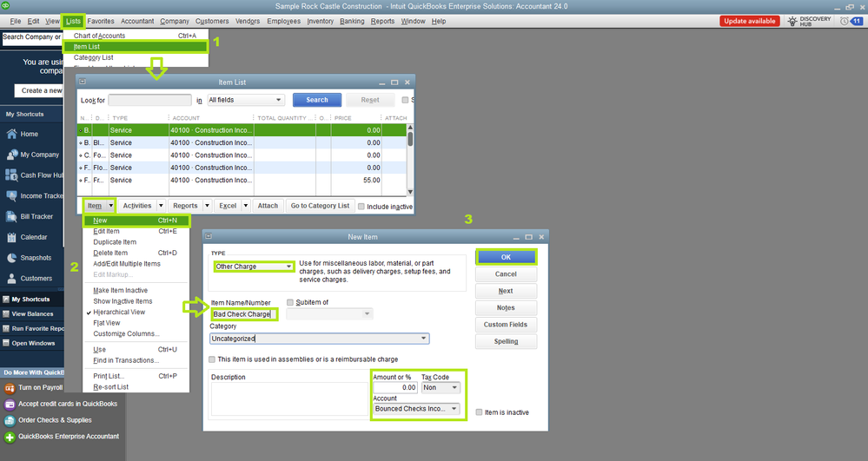The height and width of the screenshot is (461, 868).
Task: Click the QuickBooks logo icon in title bar
Action: point(5,6)
